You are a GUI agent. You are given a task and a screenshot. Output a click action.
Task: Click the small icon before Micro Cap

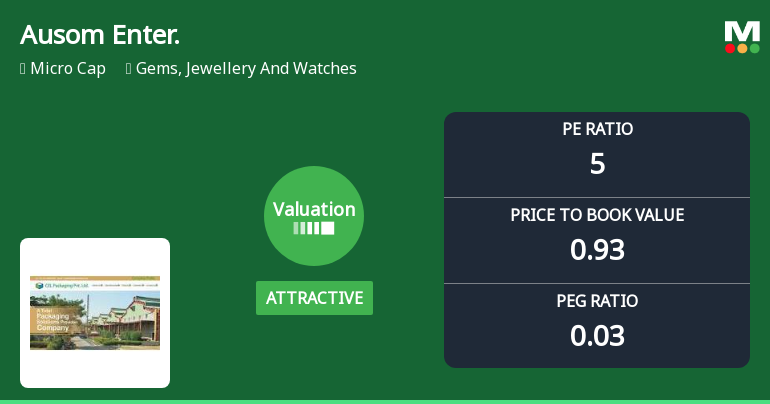23,69
